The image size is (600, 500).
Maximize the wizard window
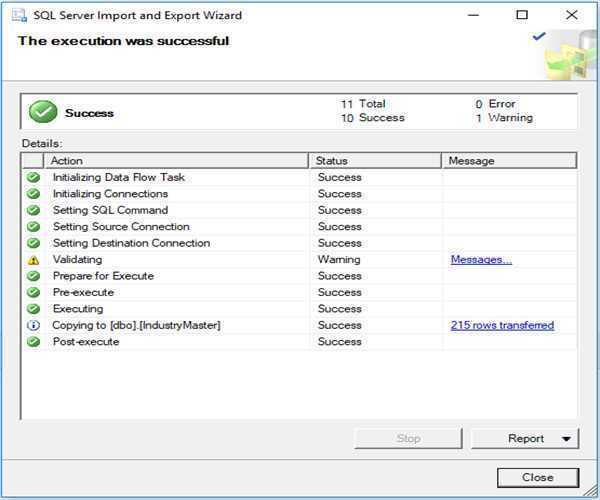pos(522,15)
